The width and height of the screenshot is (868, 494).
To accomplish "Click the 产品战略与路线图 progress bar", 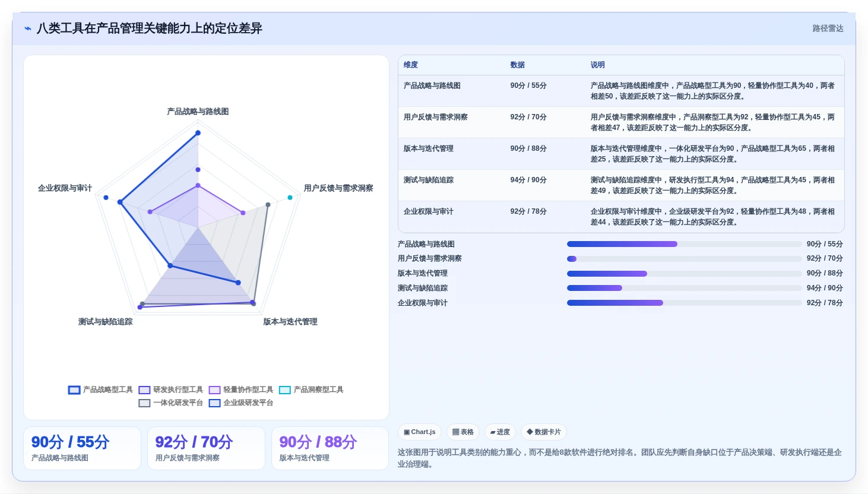I will click(684, 244).
